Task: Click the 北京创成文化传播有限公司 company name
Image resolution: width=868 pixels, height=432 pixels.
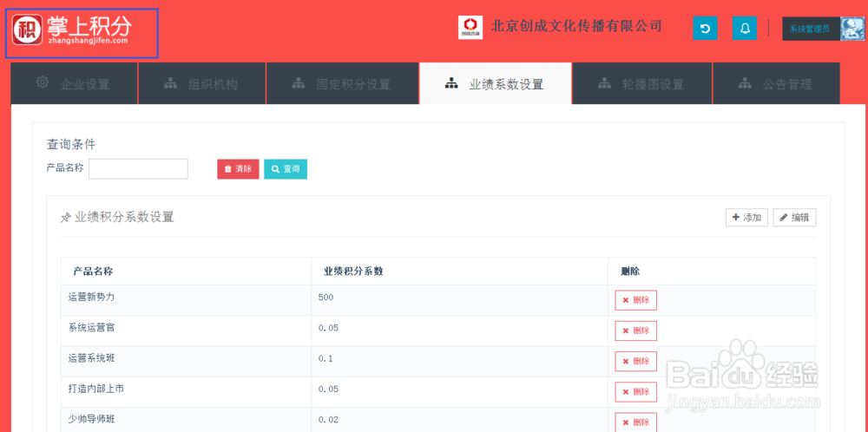Action: coord(576,26)
